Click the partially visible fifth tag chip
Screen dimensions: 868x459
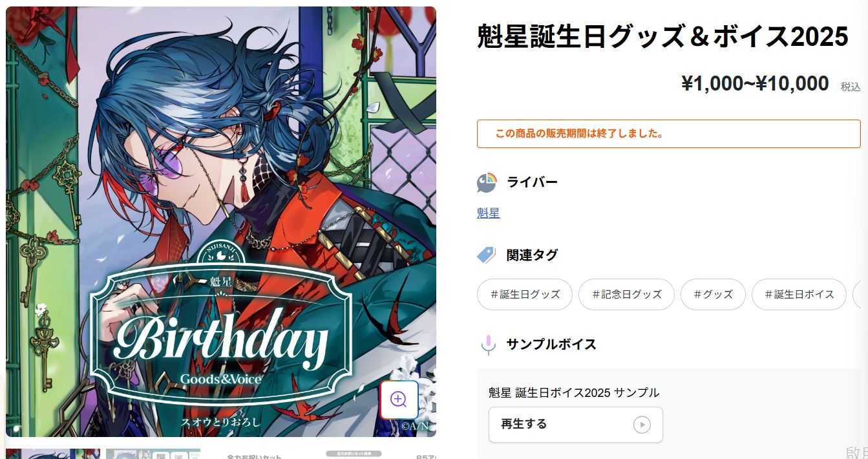tap(860, 294)
